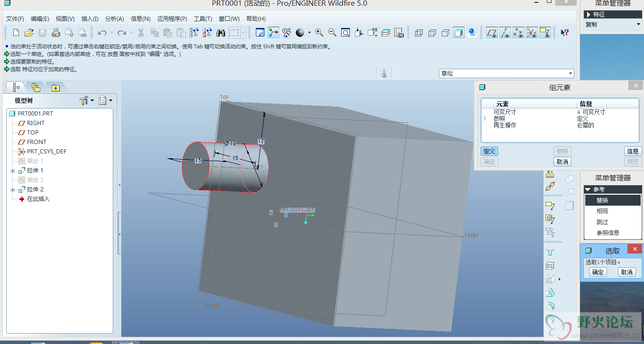Toggle Spin Center display
The width and height of the screenshot is (644, 344).
coord(273,33)
